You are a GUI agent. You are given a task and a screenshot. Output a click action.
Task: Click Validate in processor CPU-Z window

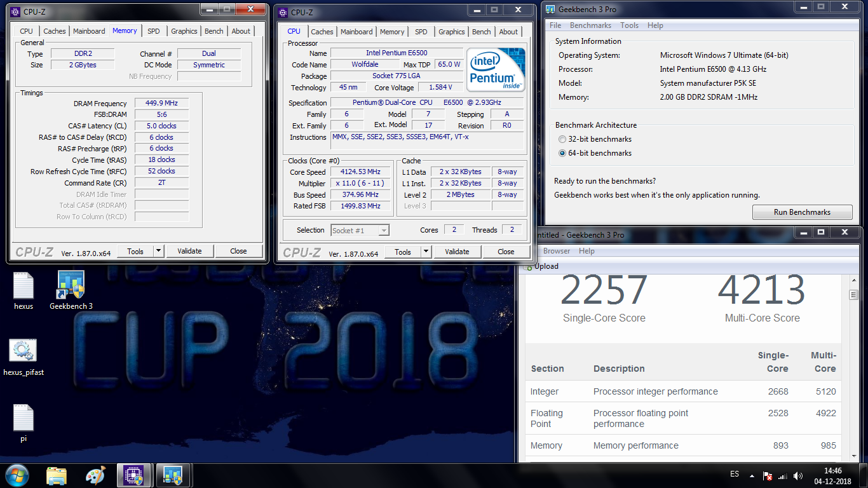tap(457, 252)
